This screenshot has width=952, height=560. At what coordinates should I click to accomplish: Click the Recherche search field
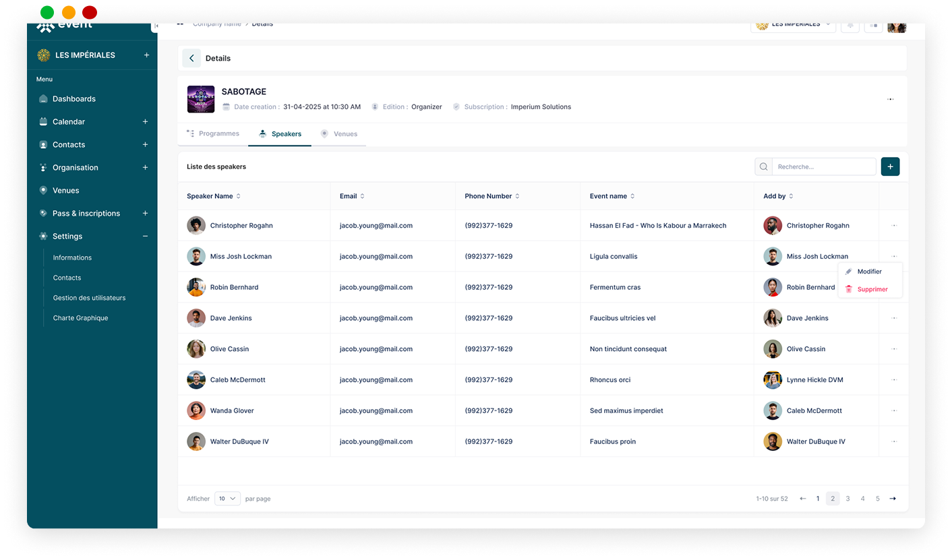coord(824,167)
